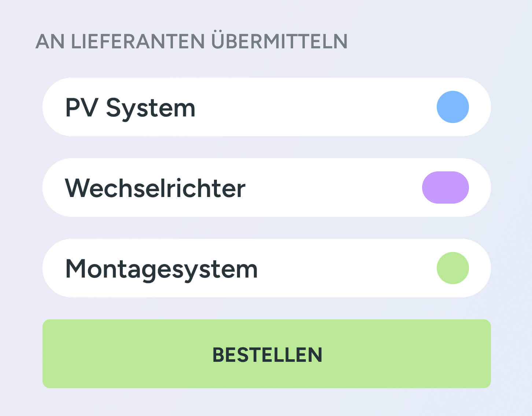Pick the blue color dot
This screenshot has width=532, height=416.
tap(452, 107)
